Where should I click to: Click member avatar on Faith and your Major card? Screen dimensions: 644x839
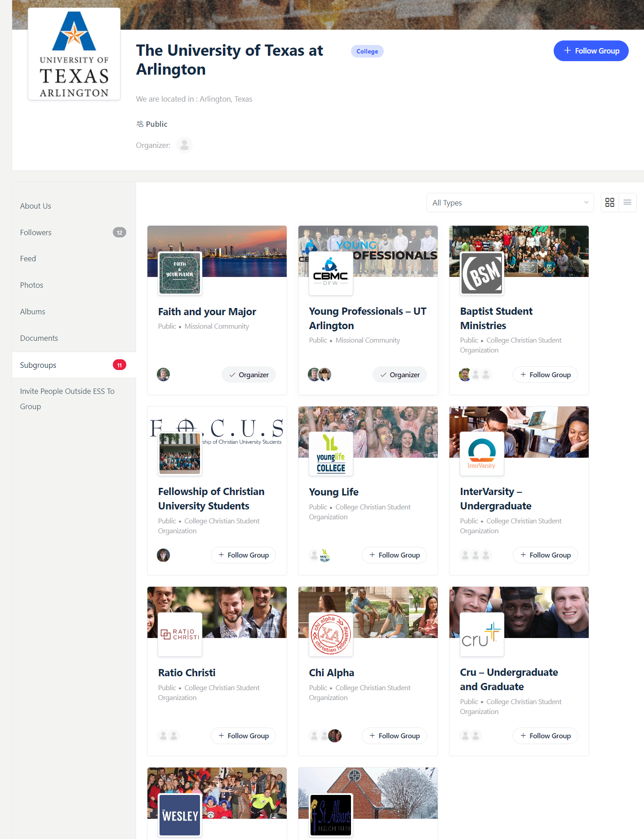coord(164,375)
